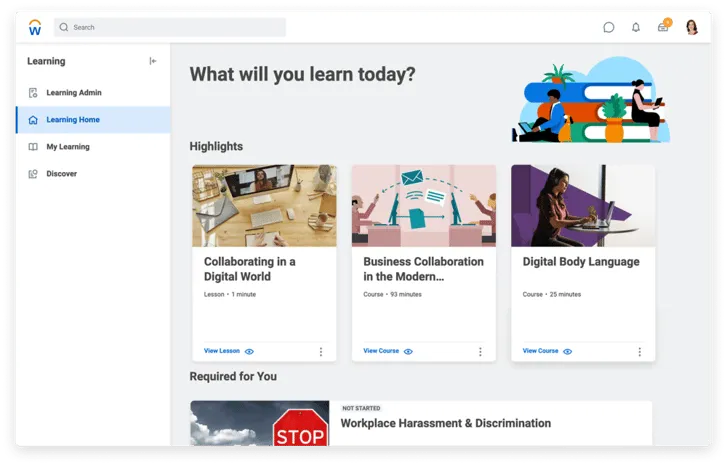Collapse the Learning sidebar panel
Screen dimensions: 727x466
coord(153,61)
